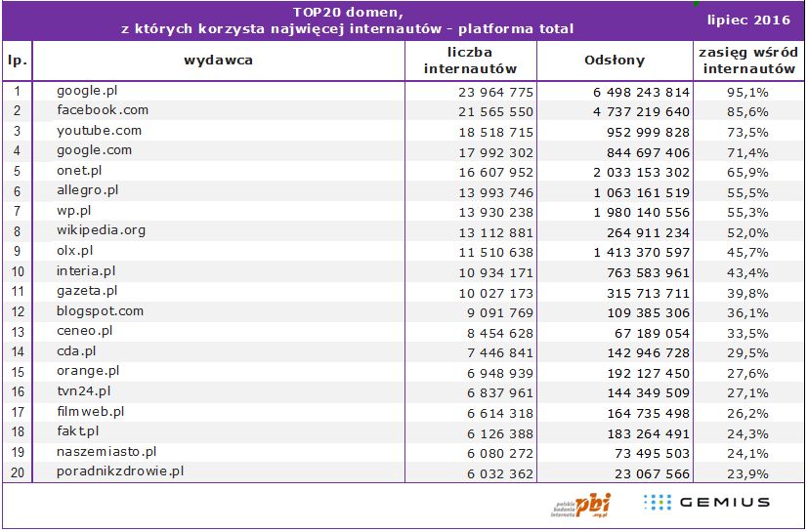The height and width of the screenshot is (532, 808).
Task: Click the user count 7 446 841
Action: pyautogui.click(x=500, y=353)
